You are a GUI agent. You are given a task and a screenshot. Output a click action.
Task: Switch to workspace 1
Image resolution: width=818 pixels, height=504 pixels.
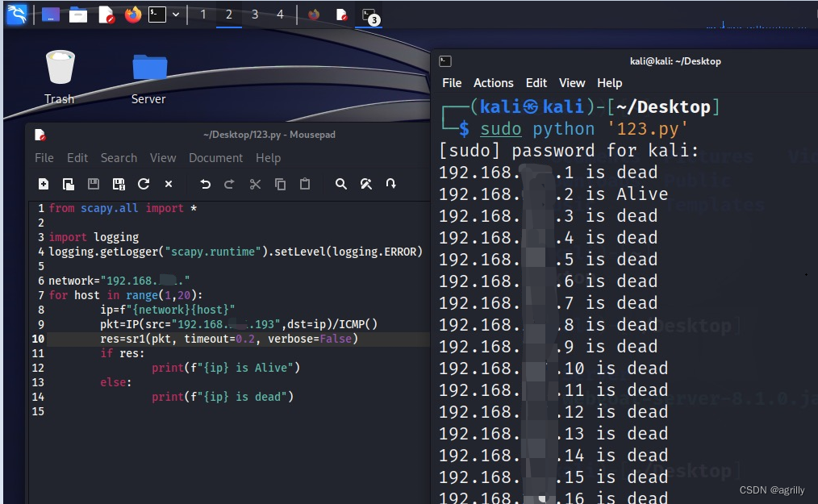pos(203,15)
